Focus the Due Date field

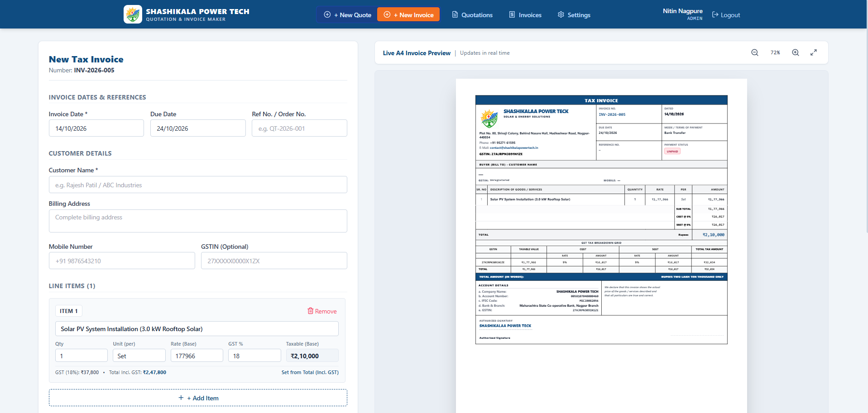(x=198, y=128)
